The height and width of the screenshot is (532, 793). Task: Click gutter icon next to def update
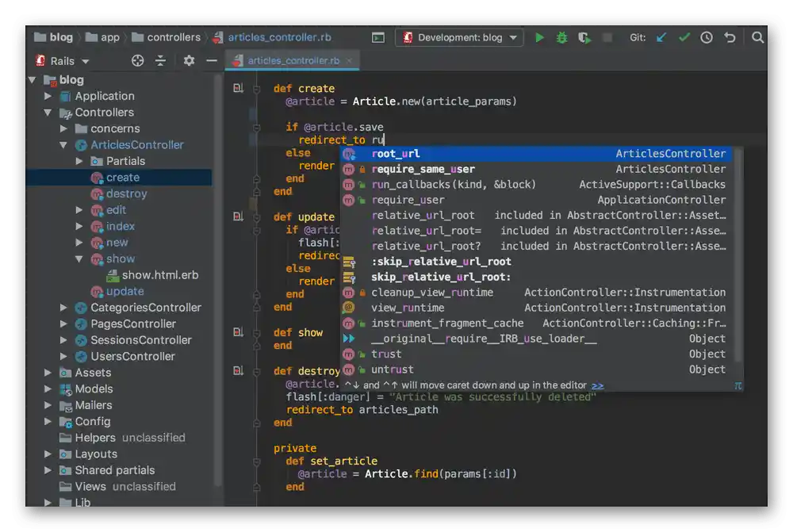point(238,216)
